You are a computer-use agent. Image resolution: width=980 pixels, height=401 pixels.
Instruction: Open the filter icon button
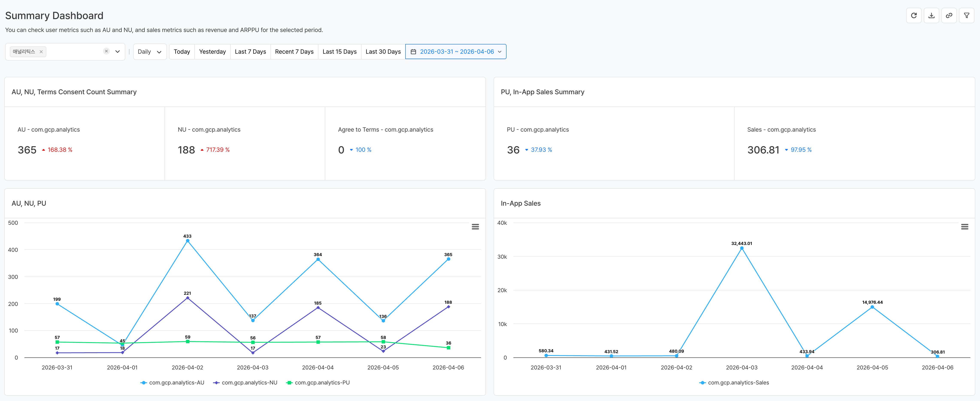[x=966, y=16]
